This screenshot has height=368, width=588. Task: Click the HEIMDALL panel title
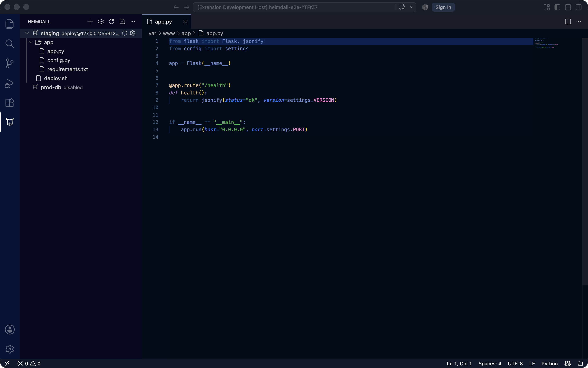(x=39, y=21)
